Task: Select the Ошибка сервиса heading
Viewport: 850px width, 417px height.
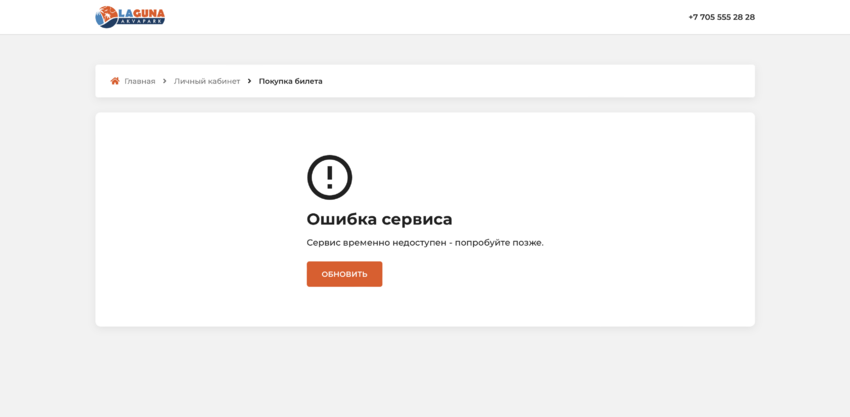Action: coord(379,219)
